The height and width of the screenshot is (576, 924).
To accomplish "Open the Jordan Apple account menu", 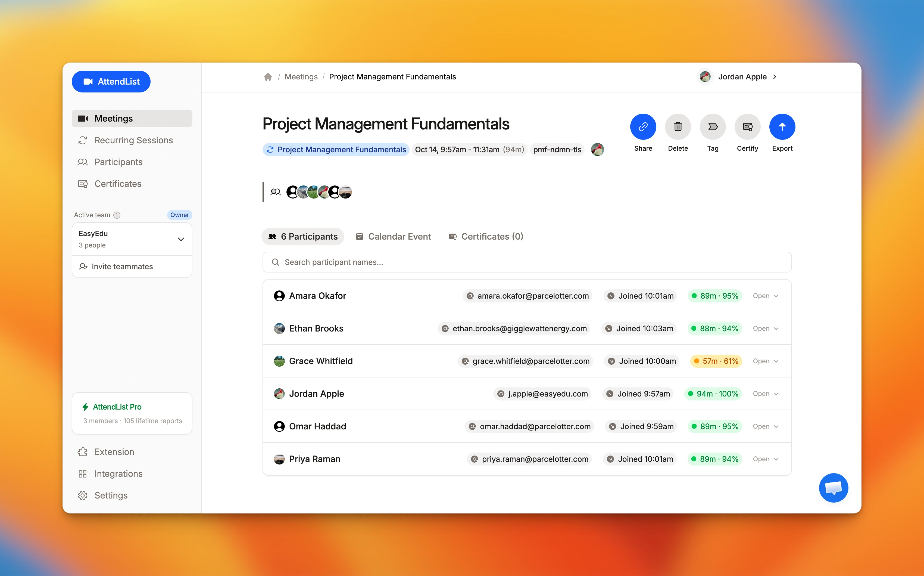I will click(x=738, y=77).
